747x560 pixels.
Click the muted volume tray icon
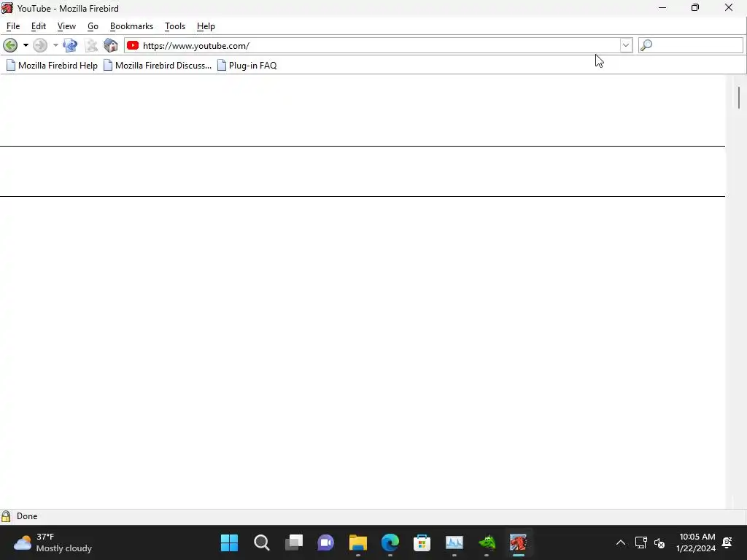click(x=659, y=542)
